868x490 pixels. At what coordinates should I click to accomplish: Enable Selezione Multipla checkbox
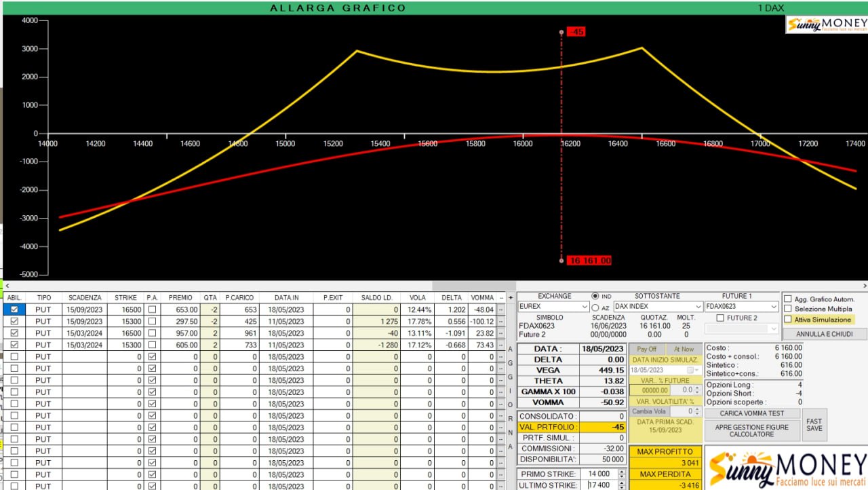(787, 309)
